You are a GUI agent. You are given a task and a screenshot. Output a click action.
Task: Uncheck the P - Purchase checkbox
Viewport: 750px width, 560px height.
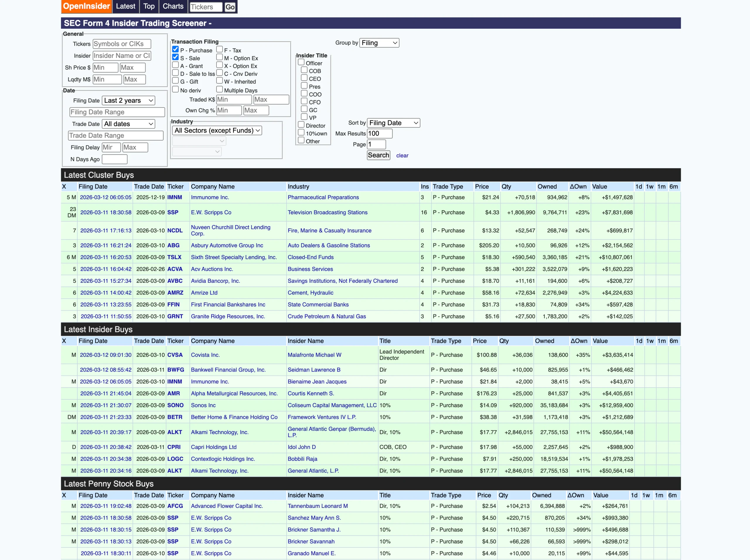pyautogui.click(x=175, y=49)
